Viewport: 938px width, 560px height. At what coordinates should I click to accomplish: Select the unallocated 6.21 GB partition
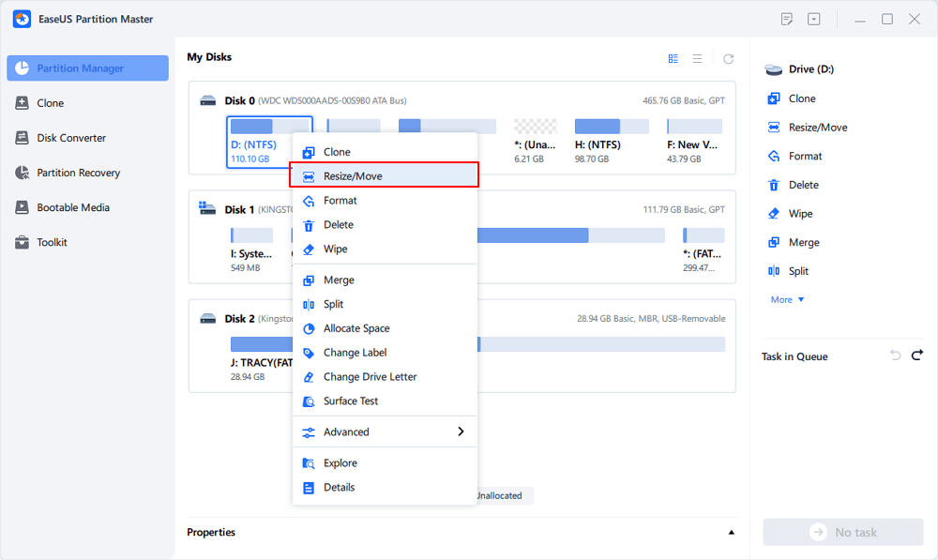[536, 127]
